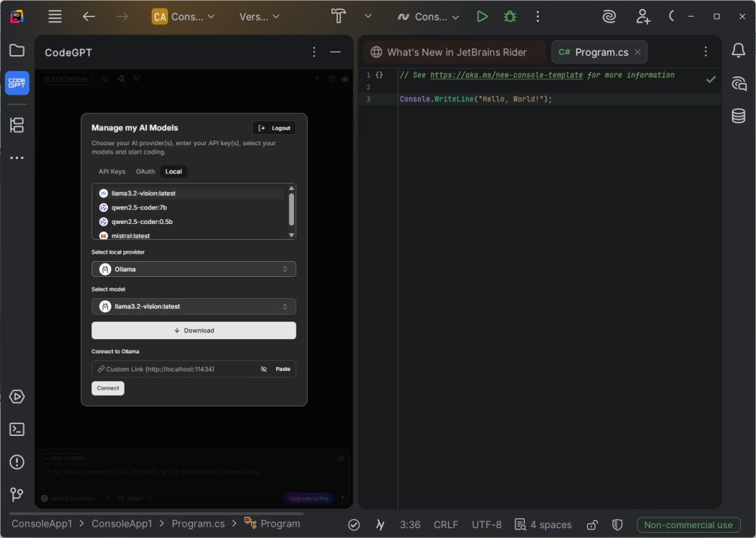This screenshot has height=538, width=756.
Task: Toggle visibility of the Ollama custom link
Action: point(264,369)
